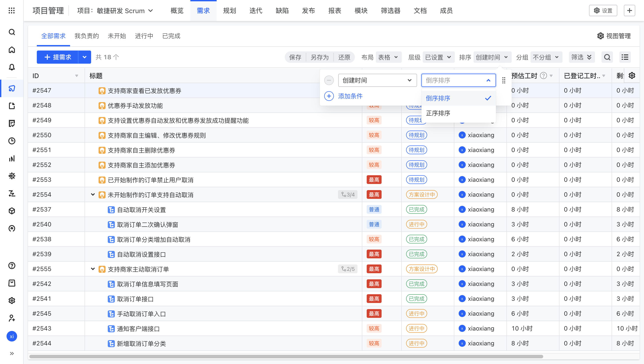Viewport: 644px width, 364px height.
Task: Click the sort condition drag handle
Action: pos(504,80)
